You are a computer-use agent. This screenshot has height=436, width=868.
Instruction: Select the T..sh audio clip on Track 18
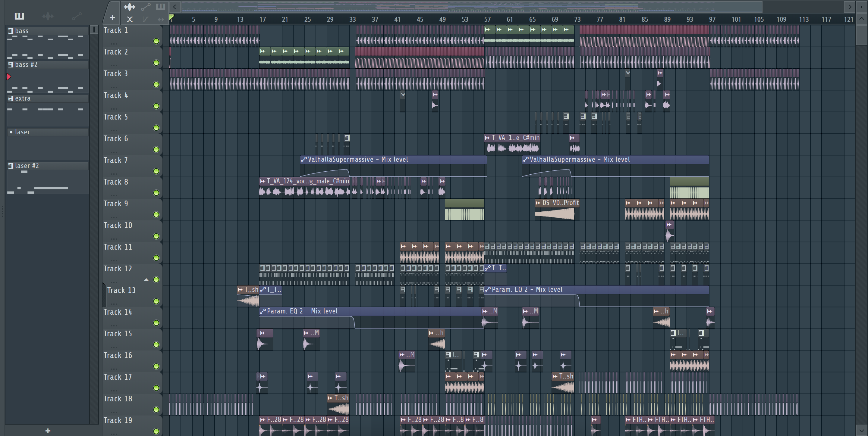(338, 405)
